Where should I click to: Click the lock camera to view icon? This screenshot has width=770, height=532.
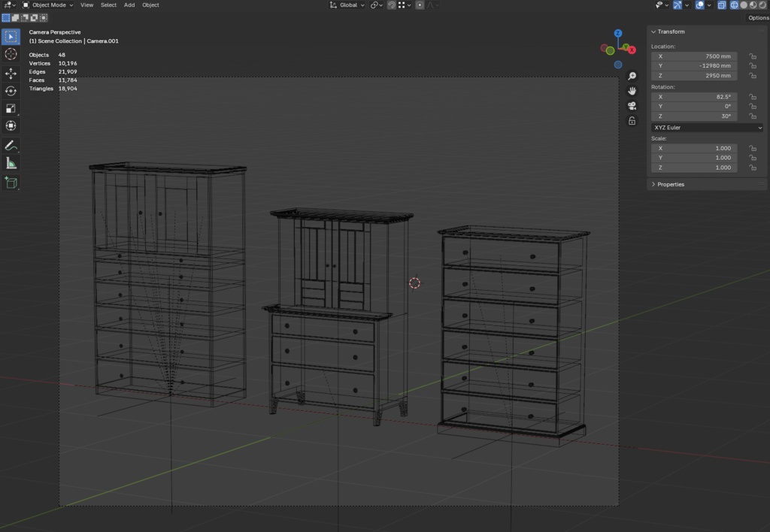[632, 121]
